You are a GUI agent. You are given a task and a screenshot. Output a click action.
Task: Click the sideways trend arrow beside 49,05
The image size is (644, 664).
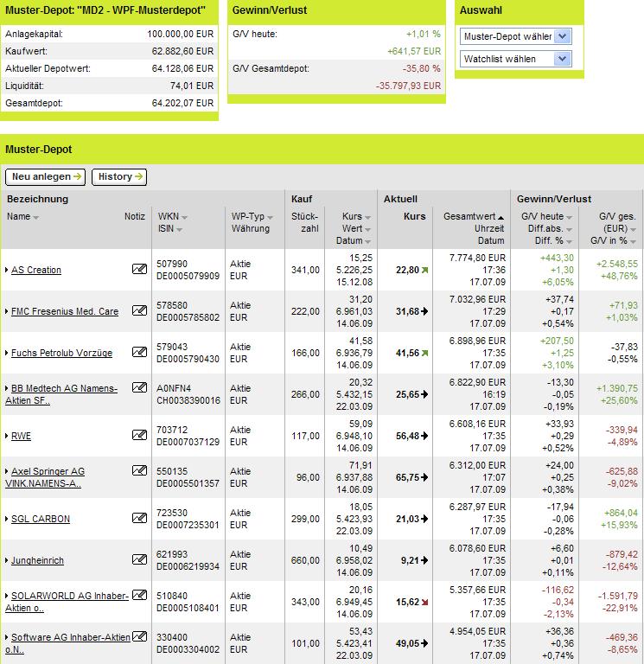tap(424, 643)
